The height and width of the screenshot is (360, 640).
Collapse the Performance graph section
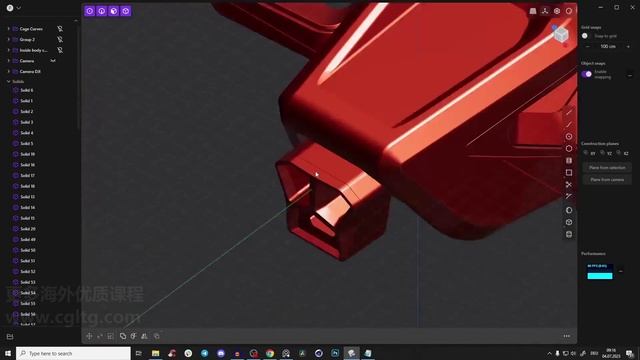[621, 271]
